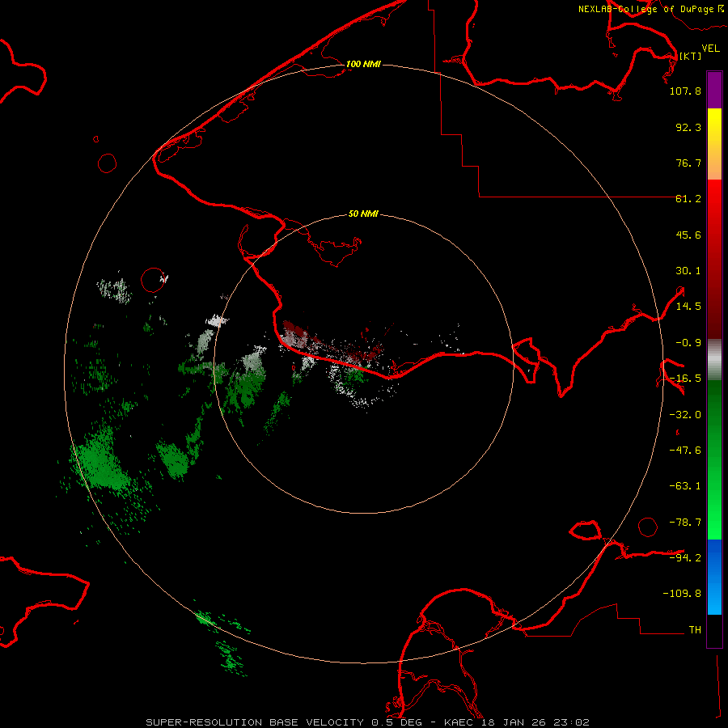Click the -0.9 velocity scale value

688,343
